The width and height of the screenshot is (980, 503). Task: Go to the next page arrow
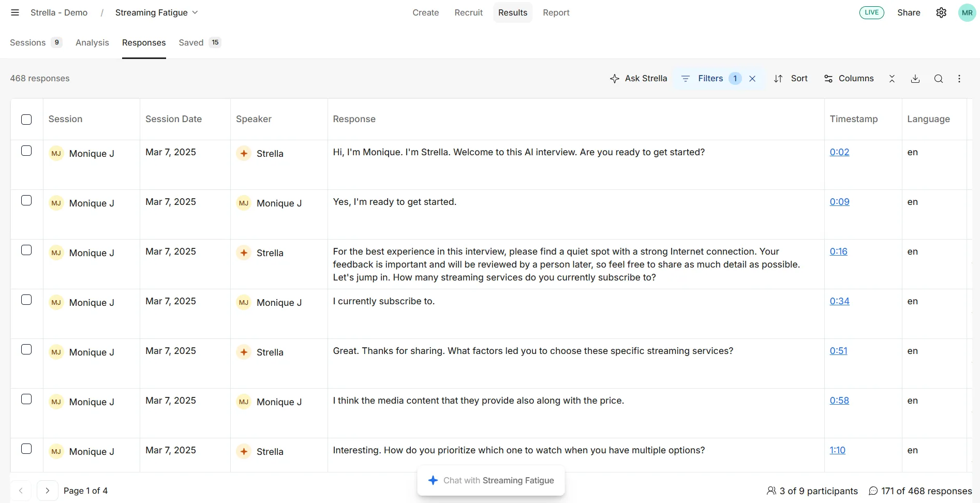pos(47,491)
